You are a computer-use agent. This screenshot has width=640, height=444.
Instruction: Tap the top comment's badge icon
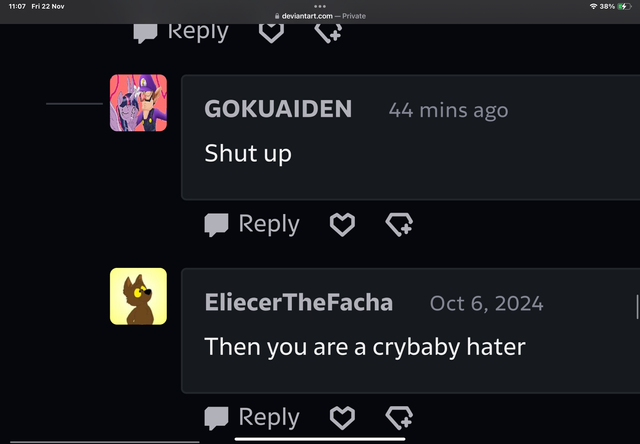[328, 33]
